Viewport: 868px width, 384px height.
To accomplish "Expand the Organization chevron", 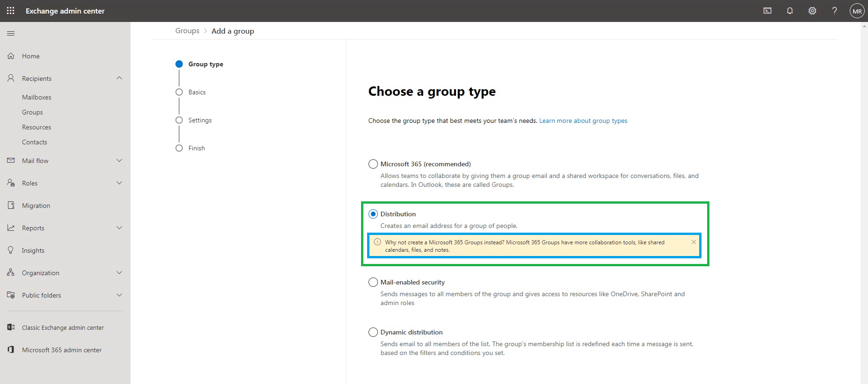I will coord(119,272).
